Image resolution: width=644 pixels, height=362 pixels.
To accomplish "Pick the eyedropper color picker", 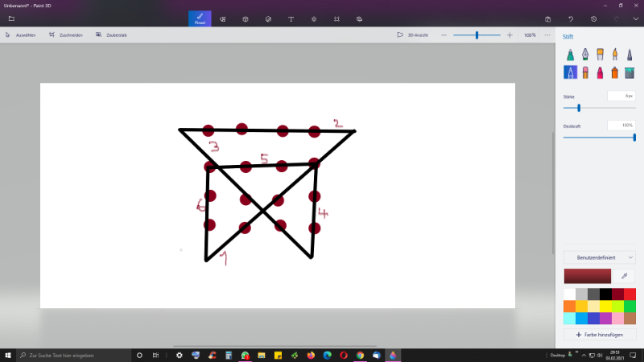I will pyautogui.click(x=623, y=275).
